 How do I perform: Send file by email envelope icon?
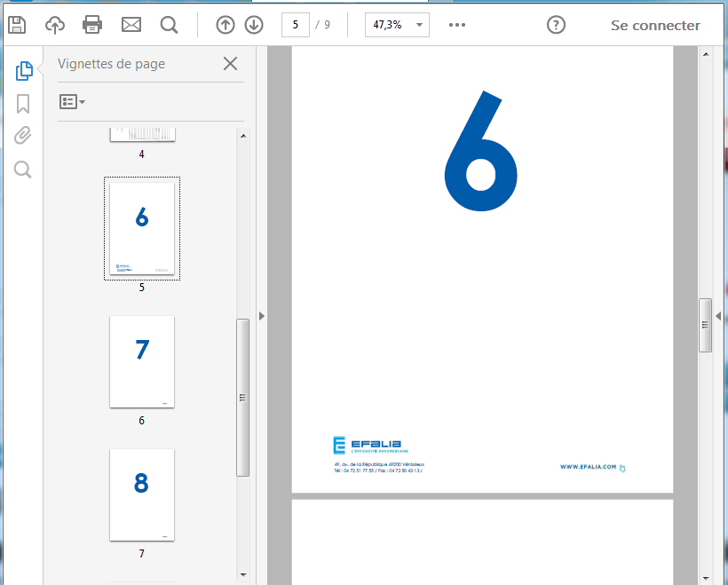[x=131, y=25]
